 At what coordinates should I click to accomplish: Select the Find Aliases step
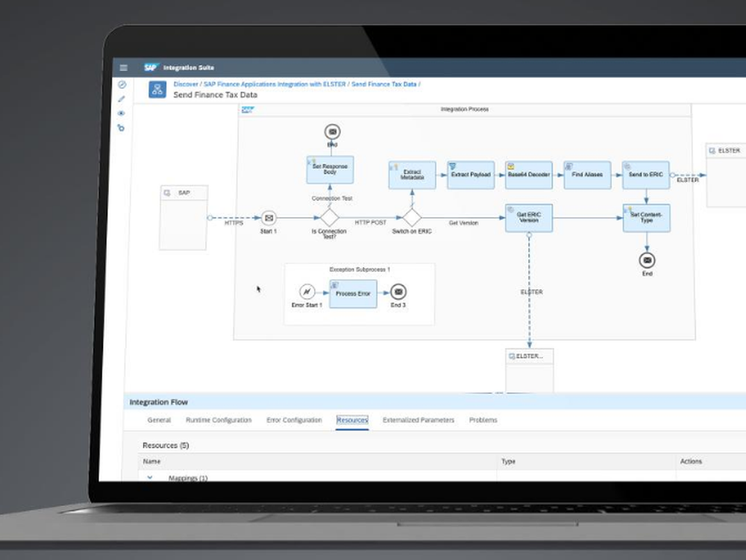[x=587, y=175]
